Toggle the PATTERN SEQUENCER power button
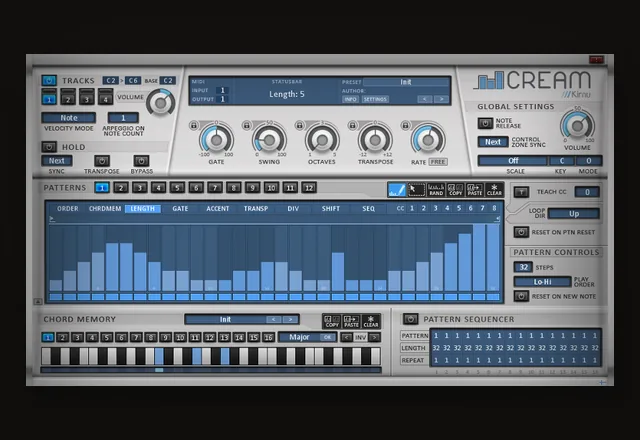 click(411, 319)
